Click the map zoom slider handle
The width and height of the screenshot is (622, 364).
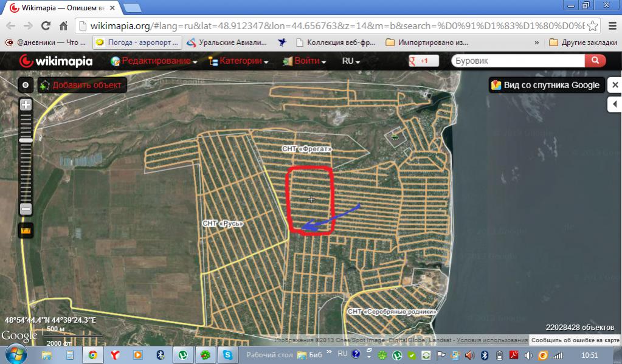click(26, 140)
